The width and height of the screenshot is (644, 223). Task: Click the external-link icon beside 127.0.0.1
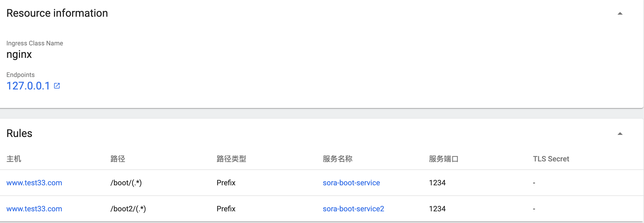pyautogui.click(x=57, y=86)
